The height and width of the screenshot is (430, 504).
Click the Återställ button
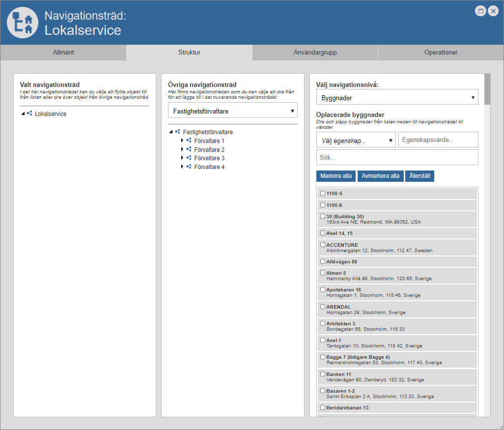point(420,176)
